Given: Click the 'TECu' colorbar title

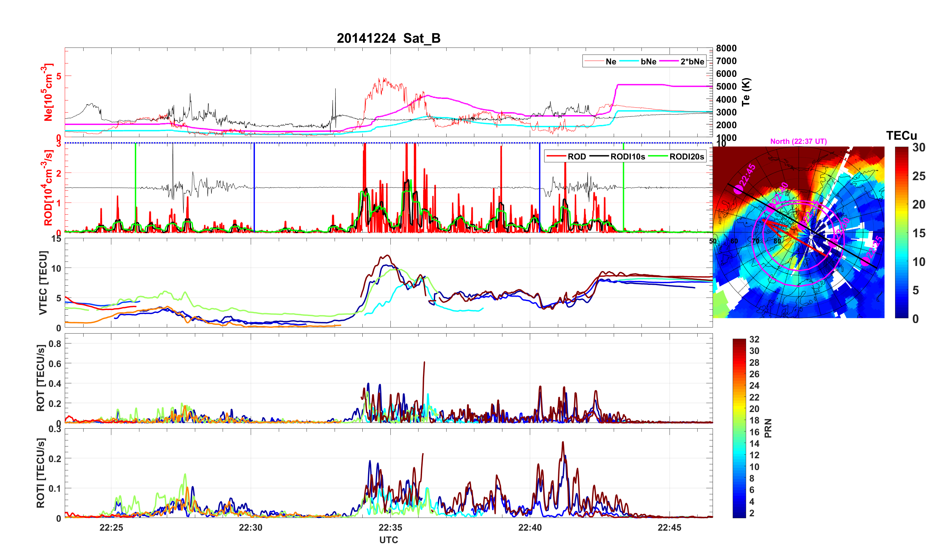Looking at the screenshot, I should tap(901, 136).
